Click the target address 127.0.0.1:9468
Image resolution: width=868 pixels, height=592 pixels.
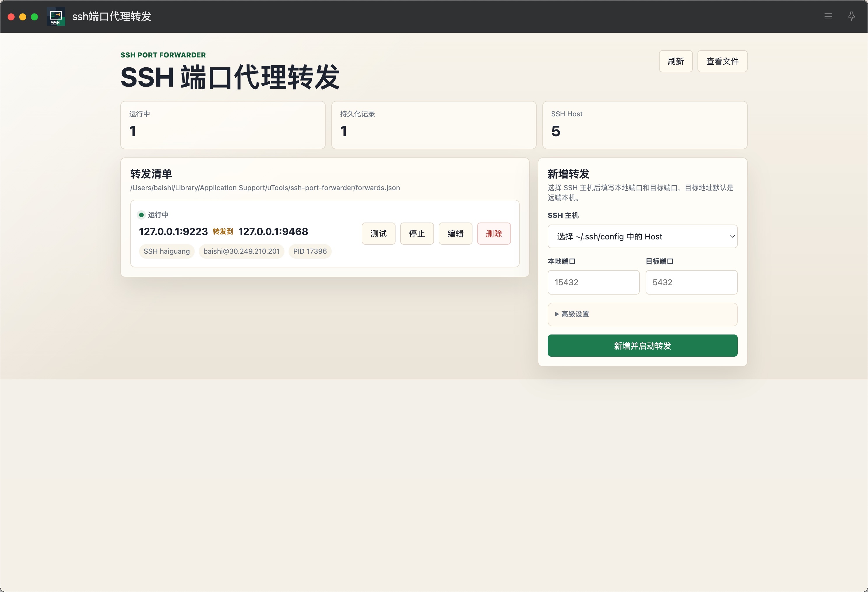273,232
